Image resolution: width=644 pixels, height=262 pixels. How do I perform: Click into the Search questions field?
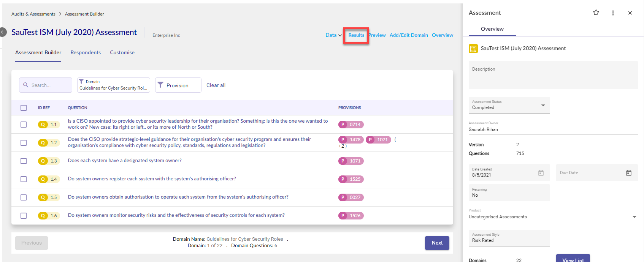click(46, 85)
